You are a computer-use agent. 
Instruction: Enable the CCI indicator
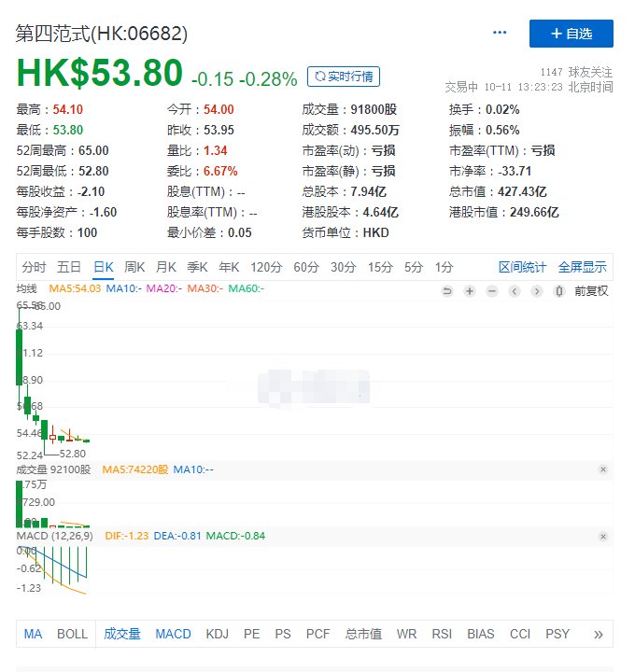point(520,634)
